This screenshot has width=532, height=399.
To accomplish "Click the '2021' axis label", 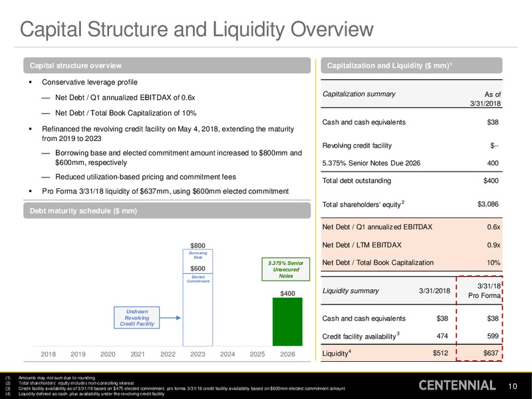I will [x=138, y=354].
